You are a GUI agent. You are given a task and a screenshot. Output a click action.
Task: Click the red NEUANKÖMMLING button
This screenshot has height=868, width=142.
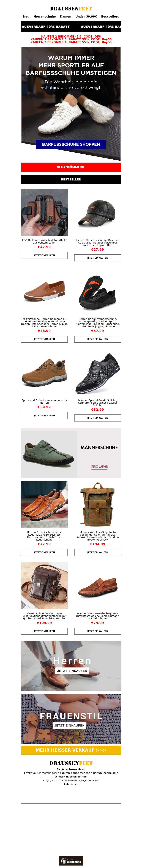click(x=71, y=167)
